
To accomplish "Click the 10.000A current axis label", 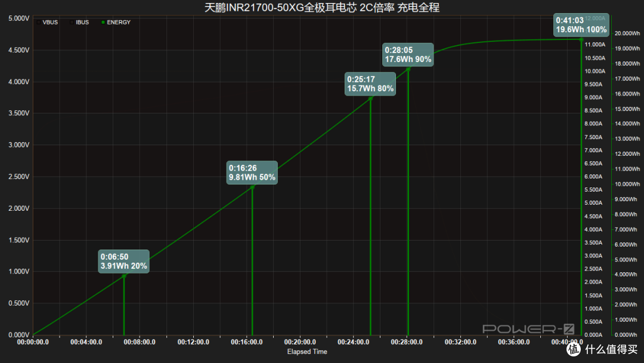I will click(x=595, y=71).
